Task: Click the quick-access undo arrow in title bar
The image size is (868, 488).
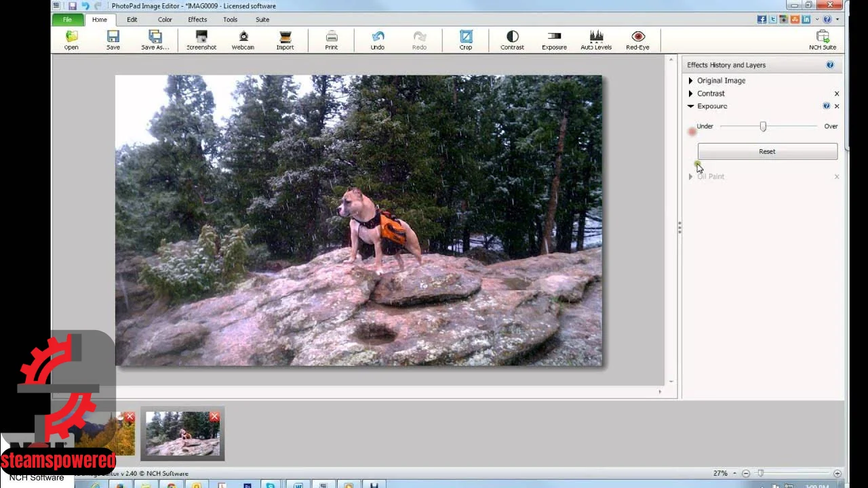Action: [x=85, y=6]
